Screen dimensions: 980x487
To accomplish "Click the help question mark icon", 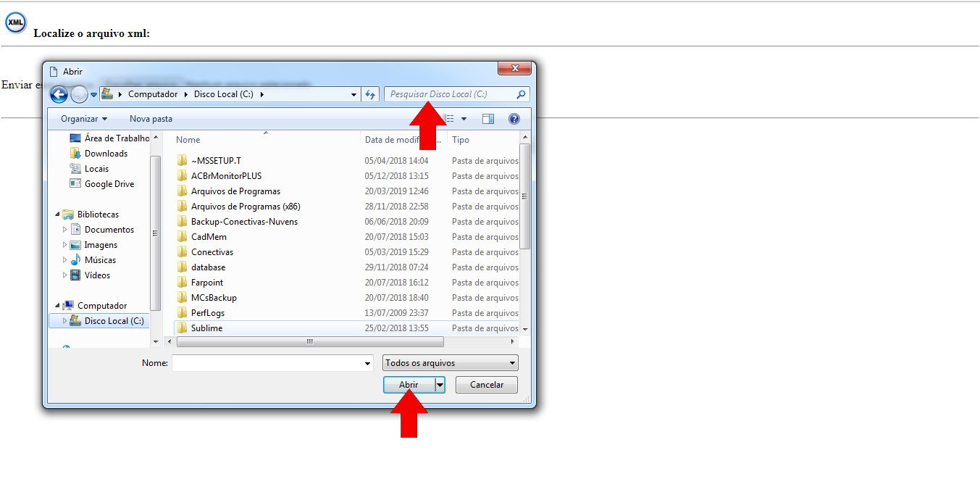I will 514,119.
